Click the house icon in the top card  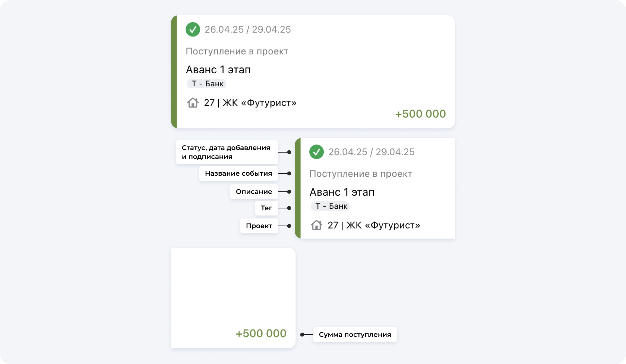[193, 102]
